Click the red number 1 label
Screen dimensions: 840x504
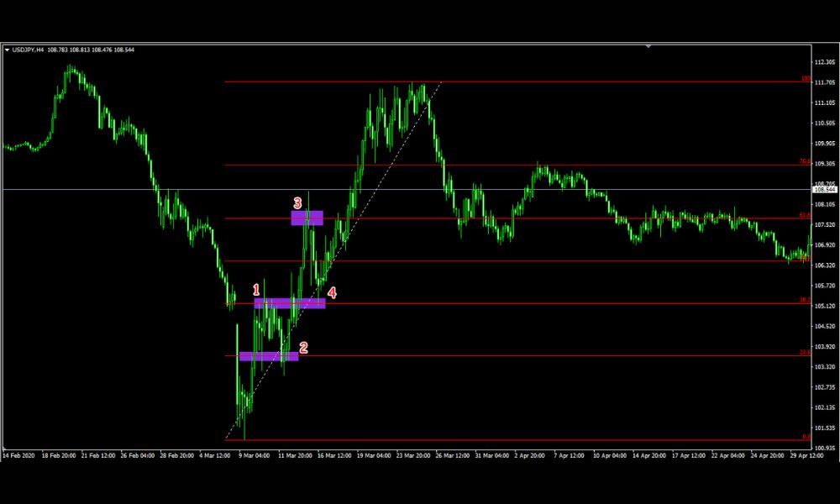[257, 290]
